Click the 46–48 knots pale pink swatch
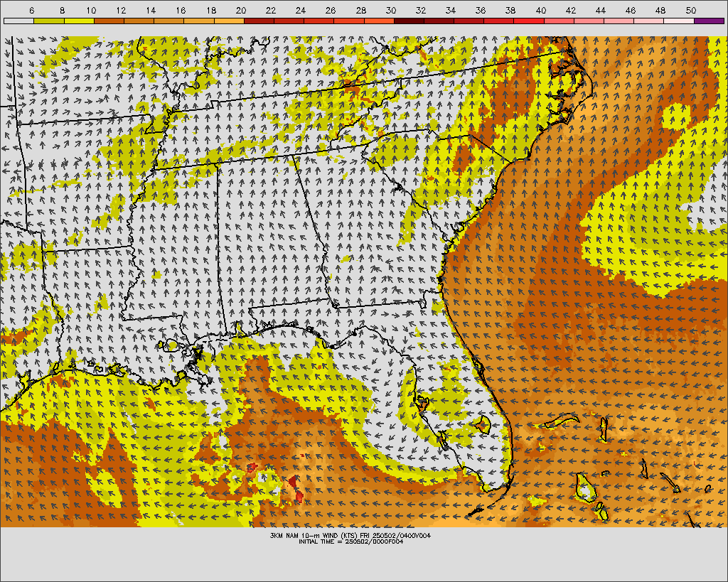The width and height of the screenshot is (728, 582). (649, 21)
